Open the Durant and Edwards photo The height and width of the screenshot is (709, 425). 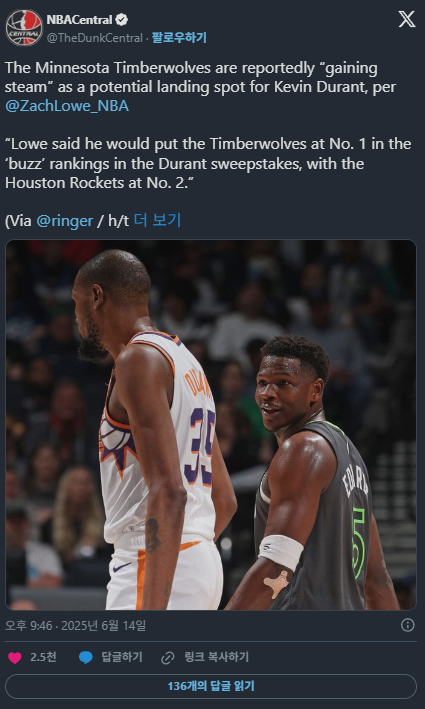[x=211, y=425]
